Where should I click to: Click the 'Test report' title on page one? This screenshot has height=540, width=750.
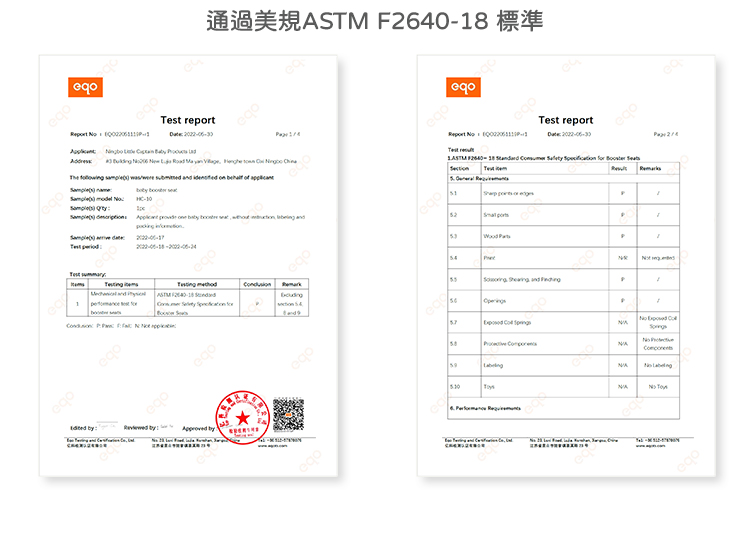188,120
